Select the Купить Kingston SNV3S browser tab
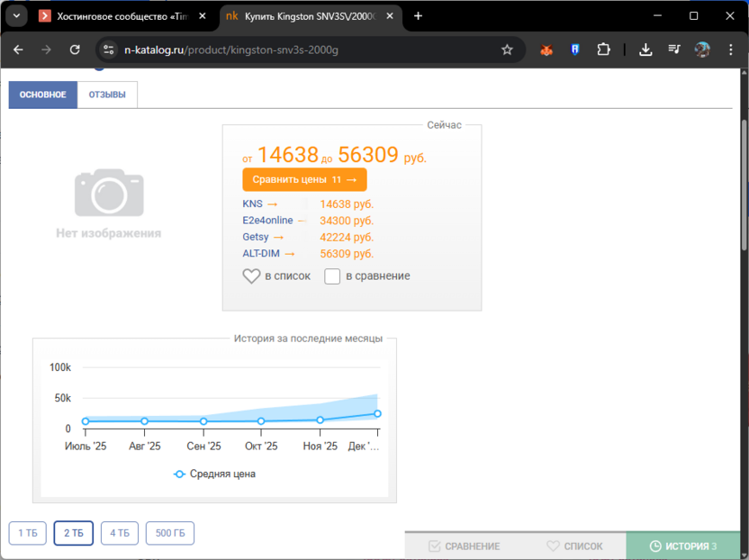 [311, 16]
